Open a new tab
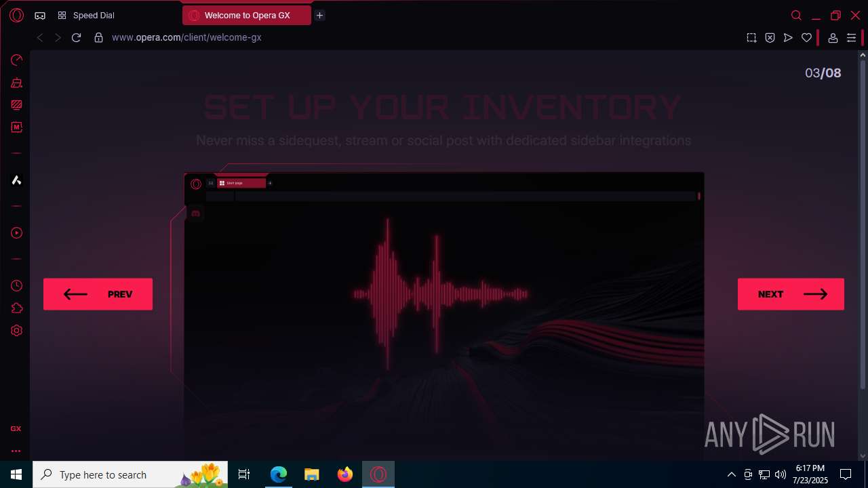Viewport: 868px width, 488px height. click(319, 15)
